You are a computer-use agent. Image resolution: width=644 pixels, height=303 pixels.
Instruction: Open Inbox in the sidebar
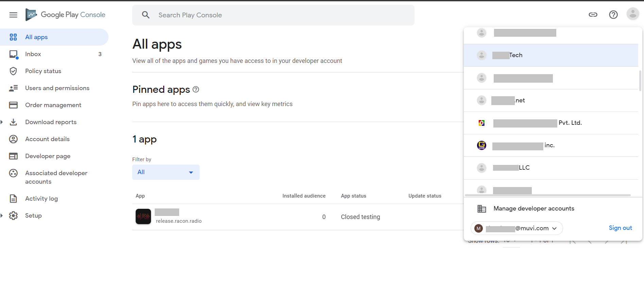(x=54, y=54)
